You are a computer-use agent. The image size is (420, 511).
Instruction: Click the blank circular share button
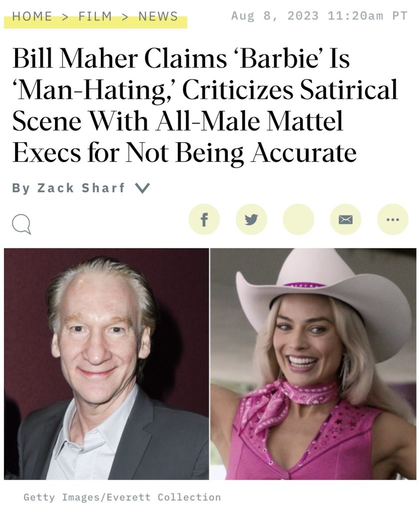point(298,220)
